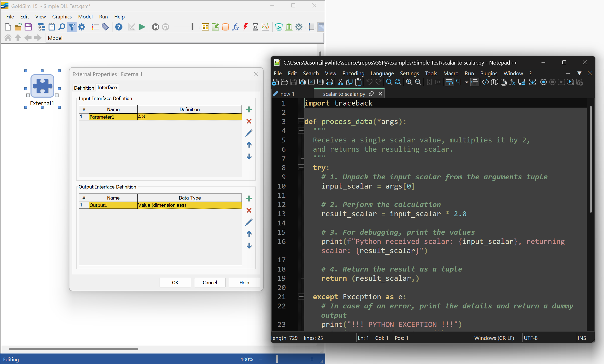604x364 pixels.
Task: Cancel the External Properties dialog
Action: [210, 282]
